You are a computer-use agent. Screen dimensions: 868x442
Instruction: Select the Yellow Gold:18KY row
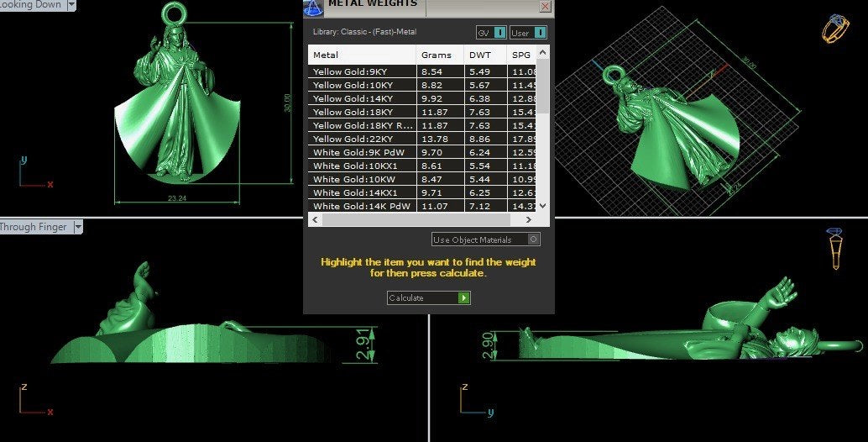pyautogui.click(x=421, y=112)
